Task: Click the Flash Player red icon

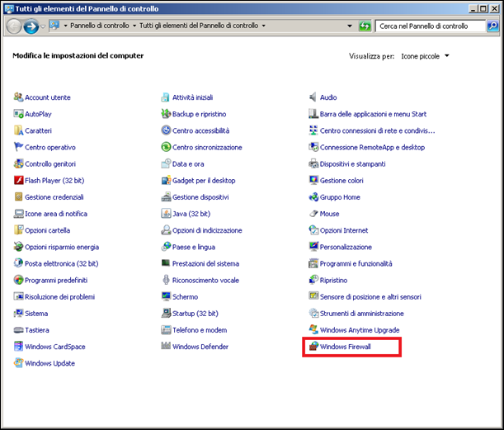Action: 18,180
